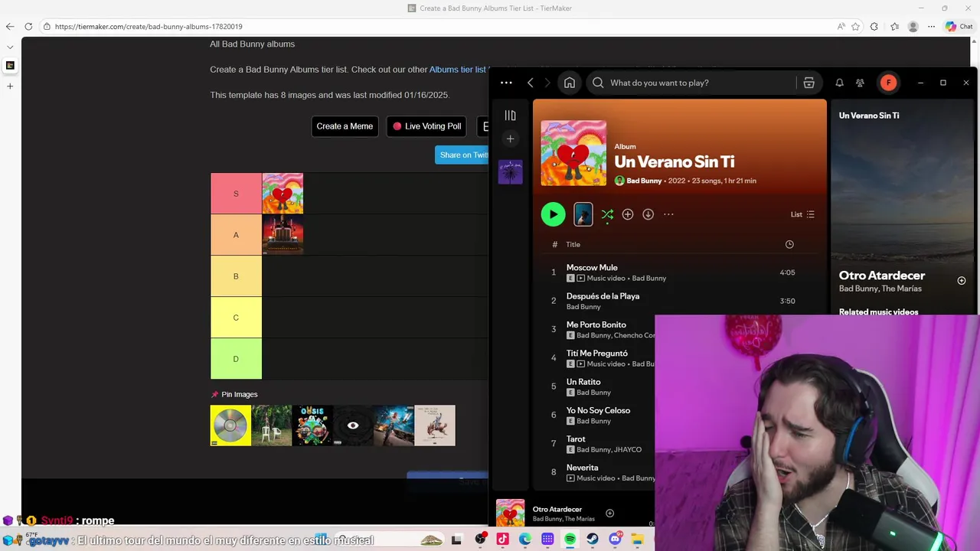Select the D tier label

coord(236,359)
